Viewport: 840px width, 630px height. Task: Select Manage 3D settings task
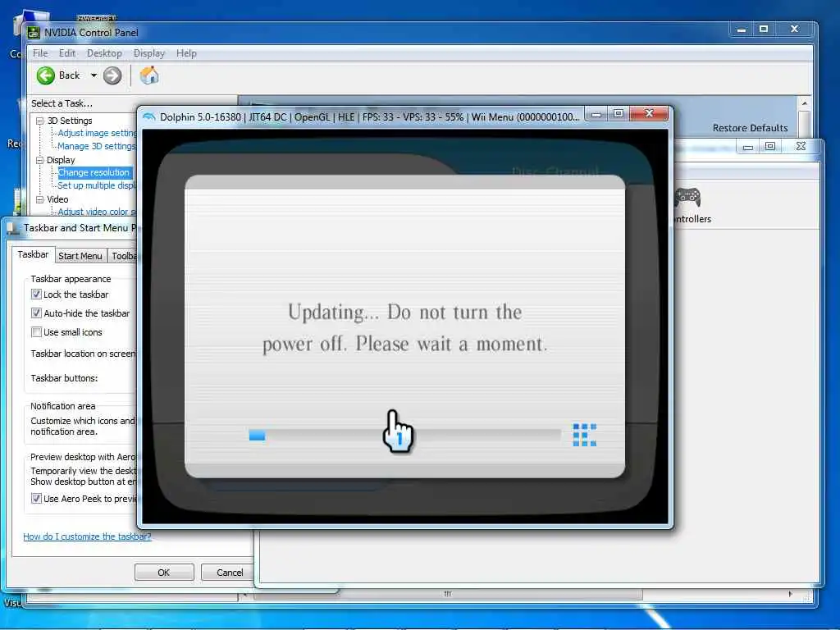[97, 146]
